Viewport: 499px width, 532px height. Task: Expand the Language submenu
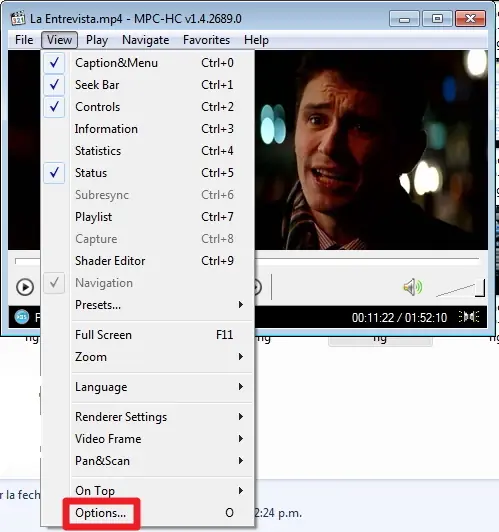[149, 387]
